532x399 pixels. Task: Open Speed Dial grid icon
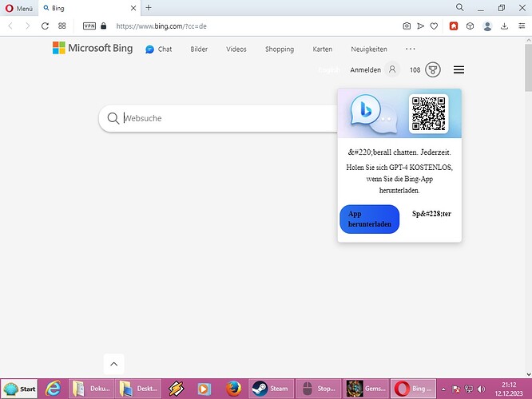pyautogui.click(x=62, y=26)
